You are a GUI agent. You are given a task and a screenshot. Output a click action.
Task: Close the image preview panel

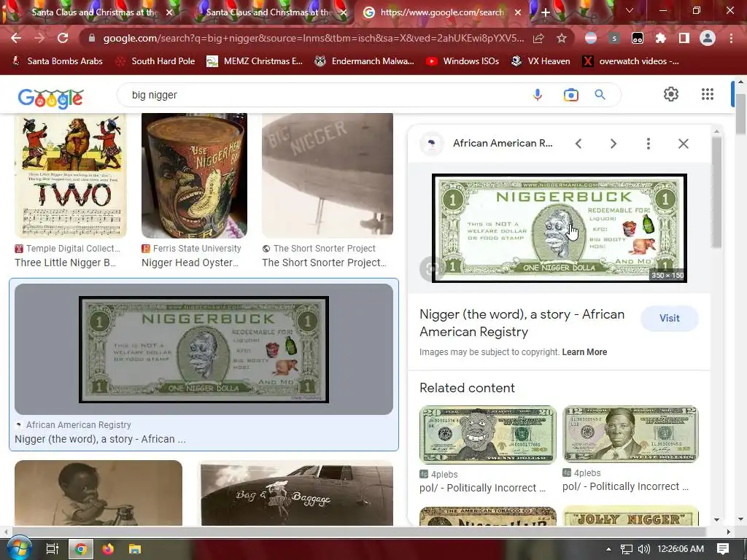click(x=683, y=144)
